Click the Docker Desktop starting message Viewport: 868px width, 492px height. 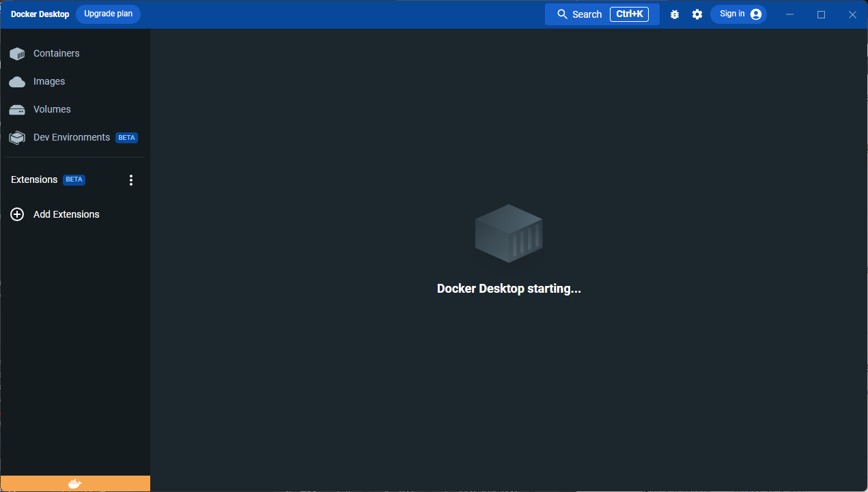click(509, 289)
